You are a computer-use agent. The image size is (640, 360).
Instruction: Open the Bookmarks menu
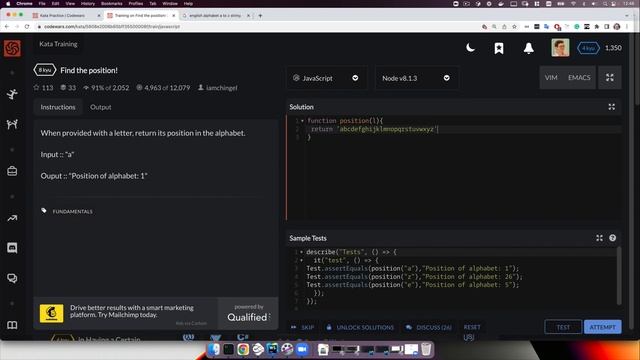(111, 3)
